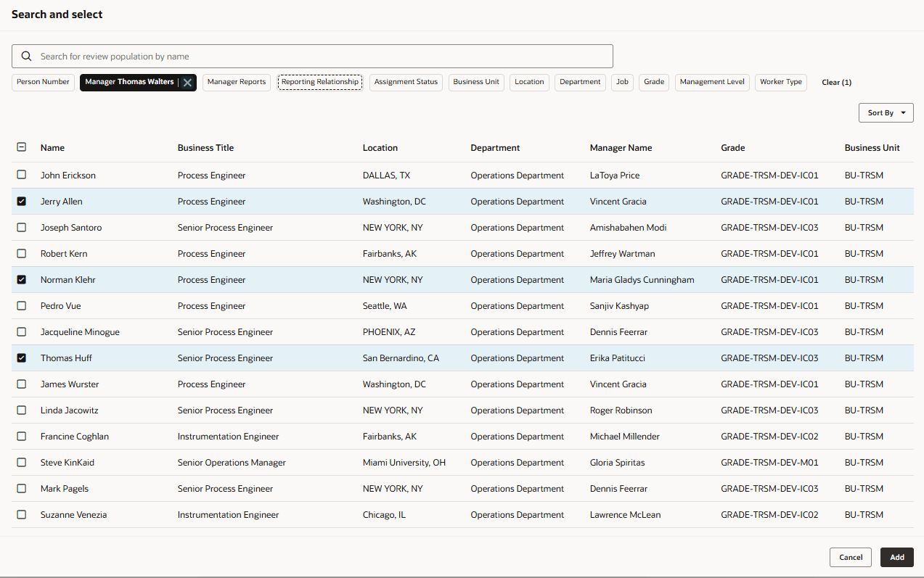Viewport: 924px width, 578px height.
Task: Clear the applied filter with Clear (1)
Action: (836, 82)
